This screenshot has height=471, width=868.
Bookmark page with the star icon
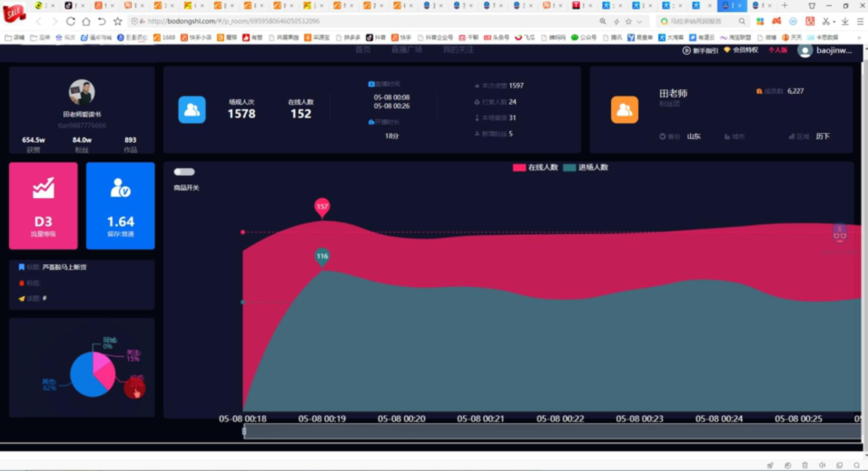(x=118, y=21)
